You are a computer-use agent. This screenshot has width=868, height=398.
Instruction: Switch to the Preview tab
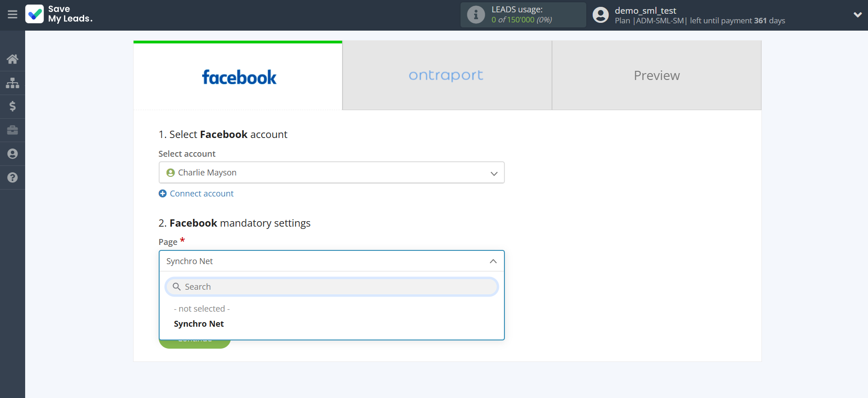coord(656,75)
